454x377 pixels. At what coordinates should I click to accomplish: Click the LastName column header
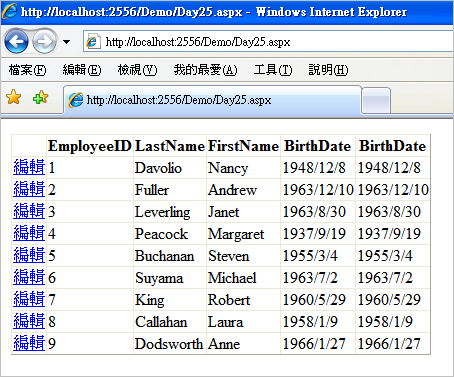tap(170, 146)
